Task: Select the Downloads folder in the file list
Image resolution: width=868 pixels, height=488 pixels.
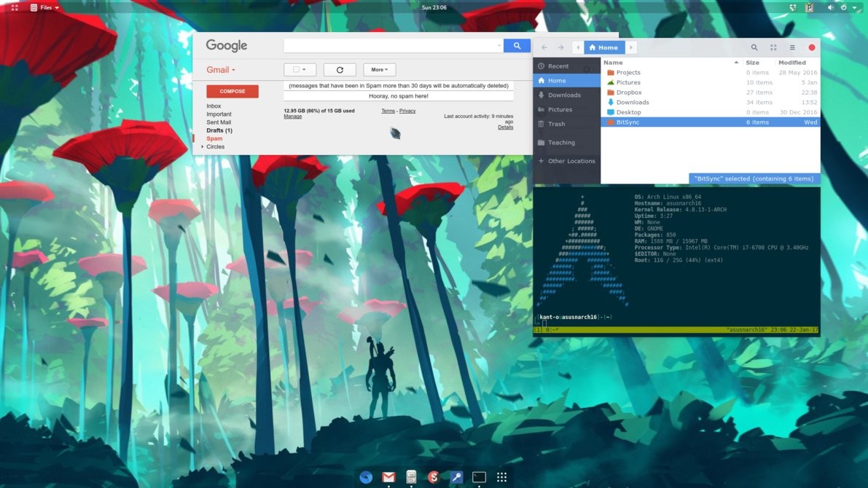Action: coord(711,103)
